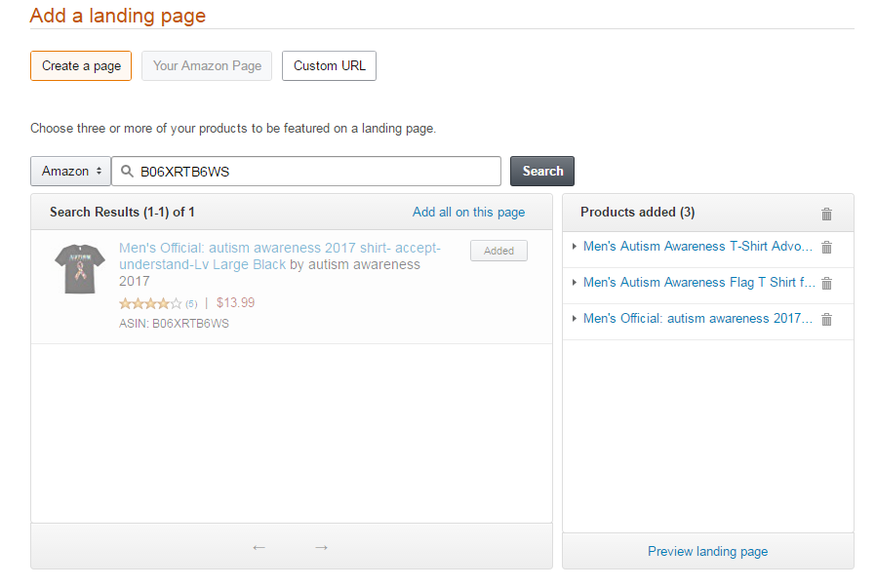The image size is (876, 588).
Task: Open the Preview landing page link
Action: [707, 551]
